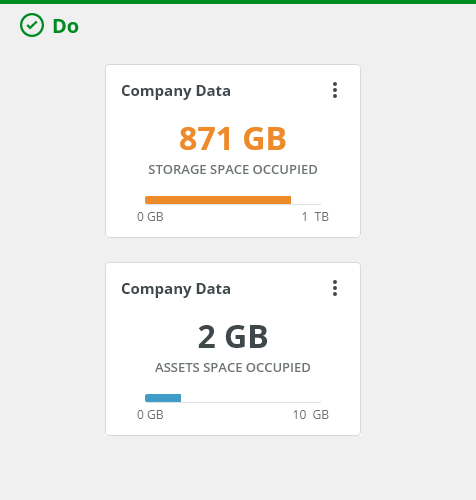Click the 871 GB storage value

(233, 139)
